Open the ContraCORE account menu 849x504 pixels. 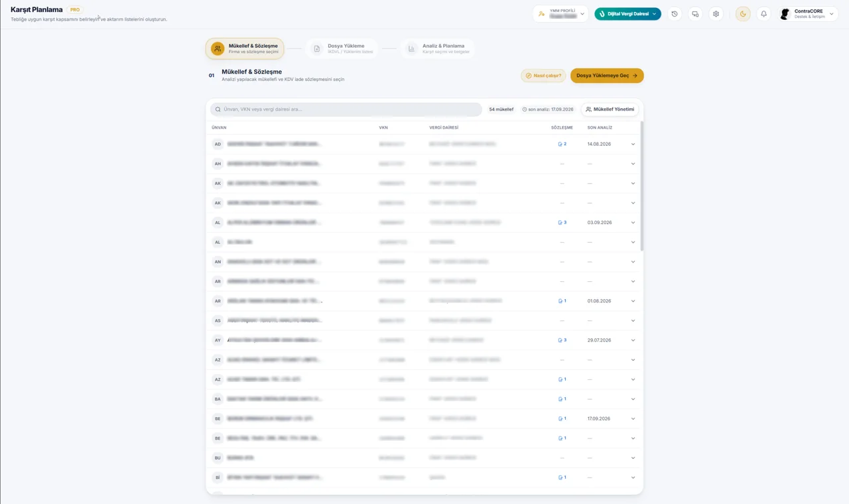pyautogui.click(x=808, y=14)
